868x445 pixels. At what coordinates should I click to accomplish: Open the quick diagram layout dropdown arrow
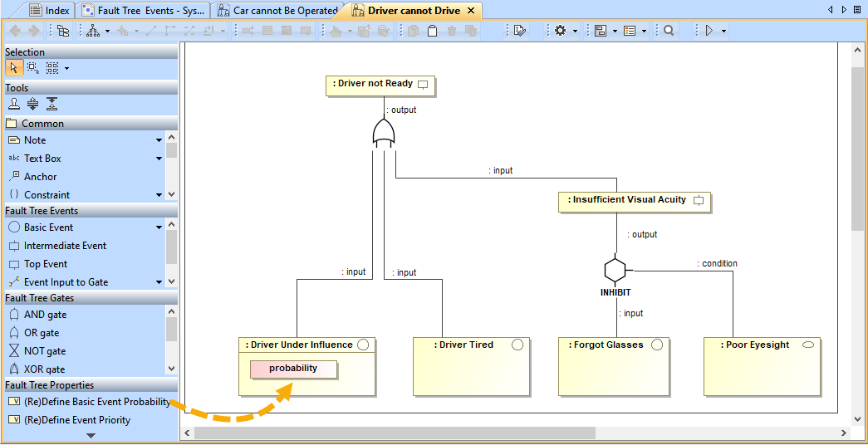(107, 32)
